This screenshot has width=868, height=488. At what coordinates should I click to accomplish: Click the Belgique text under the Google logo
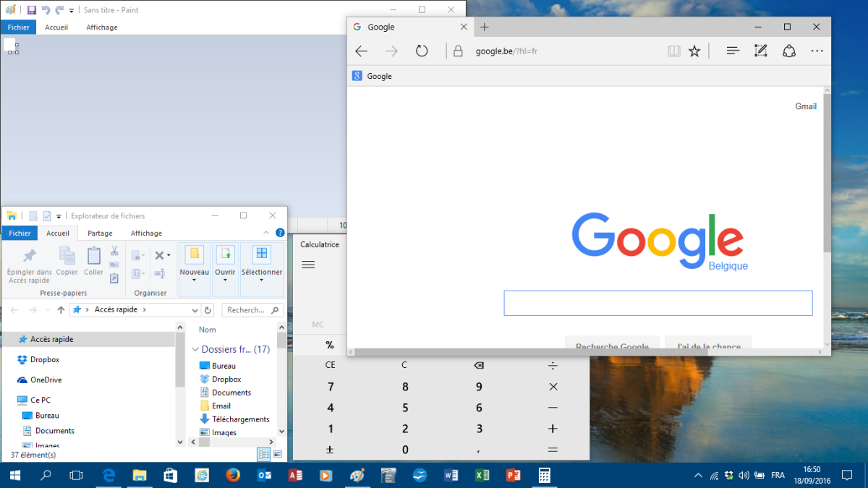point(728,266)
